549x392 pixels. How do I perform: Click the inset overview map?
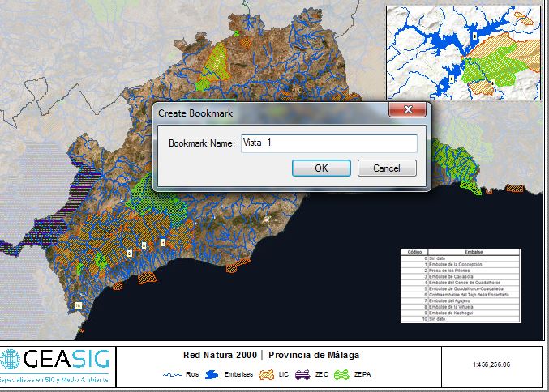click(x=462, y=52)
